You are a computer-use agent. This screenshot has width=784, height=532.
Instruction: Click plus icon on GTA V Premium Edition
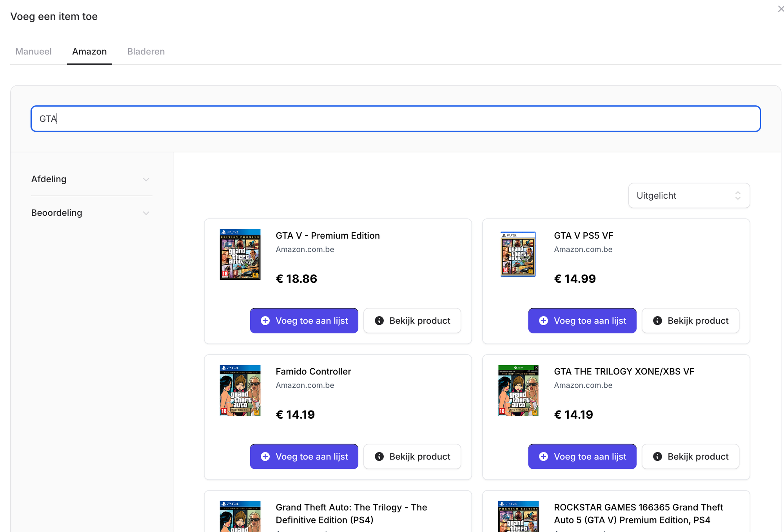click(x=265, y=321)
